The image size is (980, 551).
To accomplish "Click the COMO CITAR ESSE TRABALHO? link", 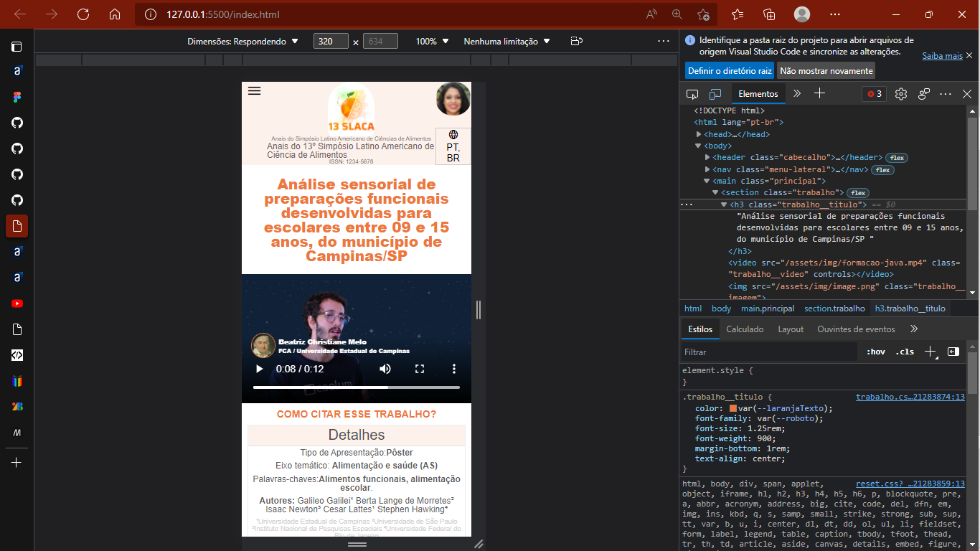I will click(357, 414).
